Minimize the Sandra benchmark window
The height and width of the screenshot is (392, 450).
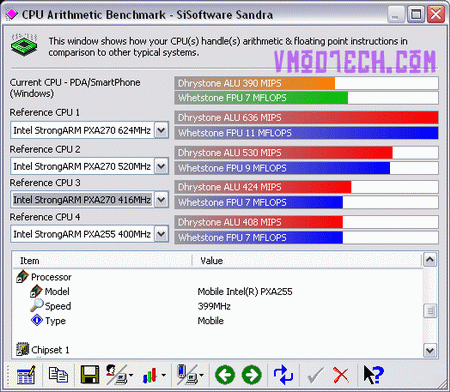click(x=395, y=14)
